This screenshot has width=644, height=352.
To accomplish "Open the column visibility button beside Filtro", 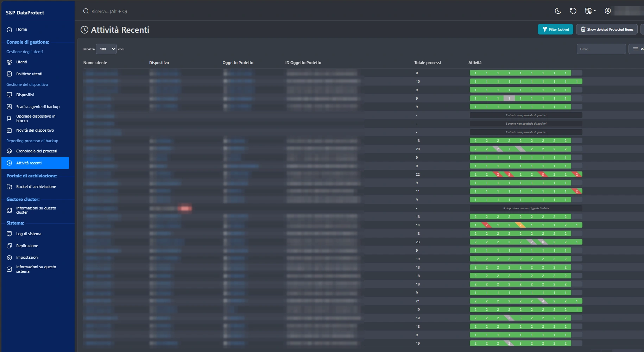I will click(x=636, y=49).
